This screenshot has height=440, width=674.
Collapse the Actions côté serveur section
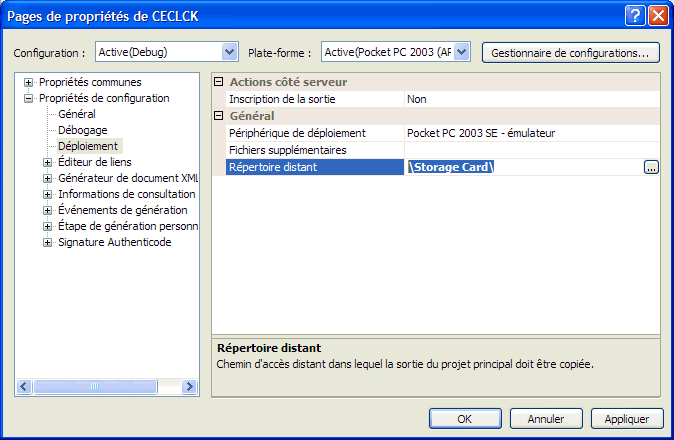point(220,82)
